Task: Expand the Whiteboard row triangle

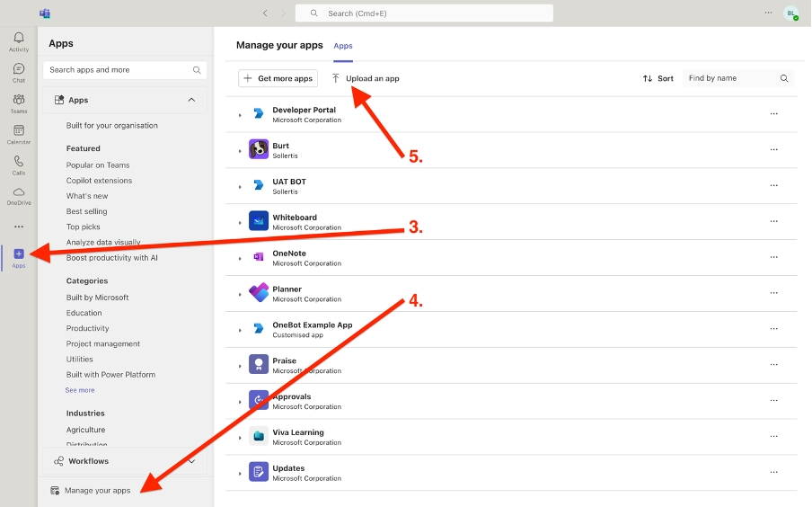Action: tap(240, 222)
